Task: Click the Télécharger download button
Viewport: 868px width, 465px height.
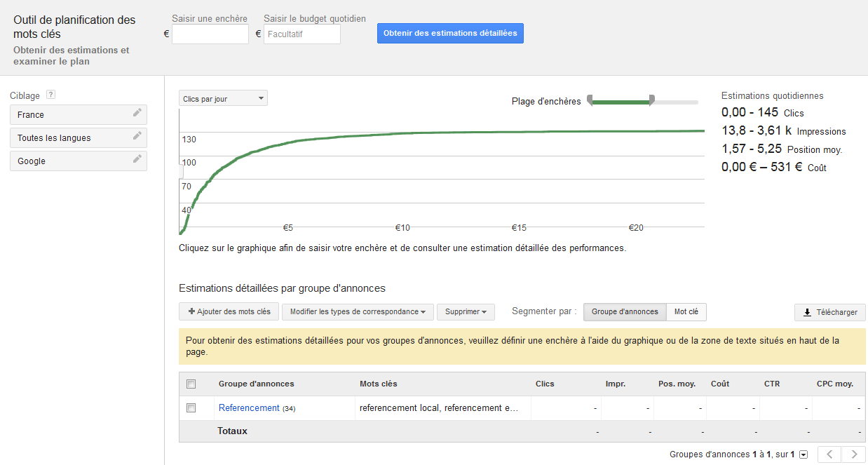Action: tap(830, 312)
